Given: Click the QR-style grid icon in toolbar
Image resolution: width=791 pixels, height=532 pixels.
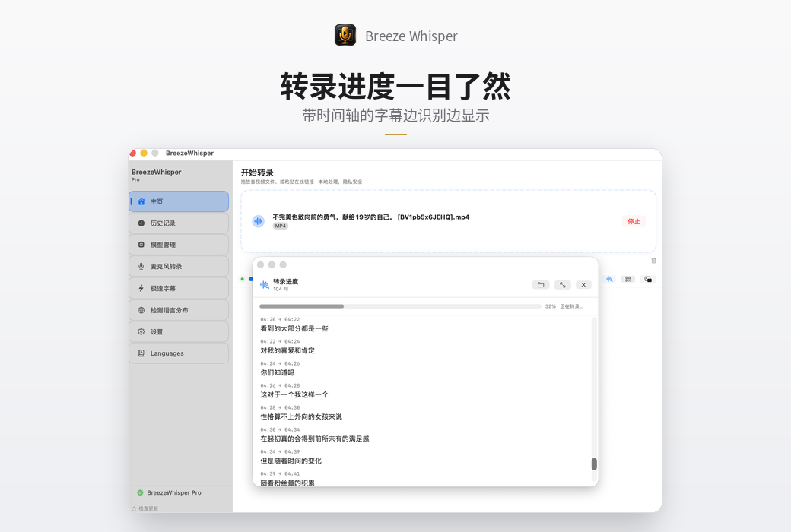Looking at the screenshot, I should [x=628, y=279].
